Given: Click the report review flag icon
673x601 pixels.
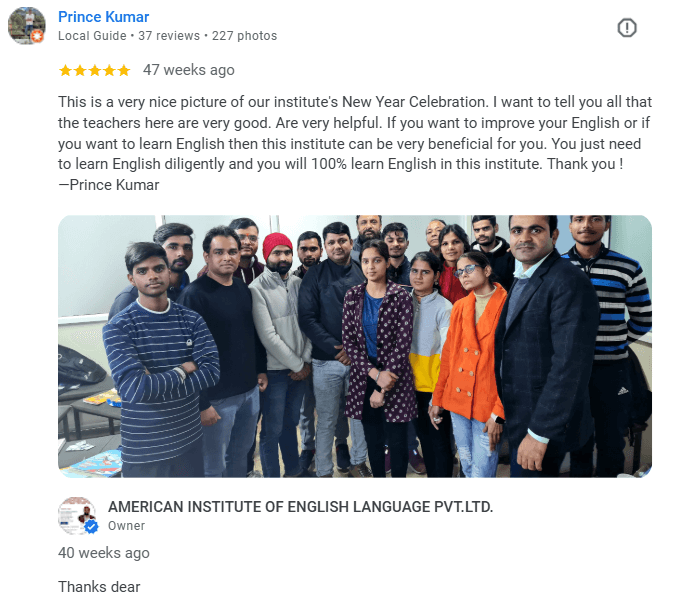Looking at the screenshot, I should coord(627,28).
